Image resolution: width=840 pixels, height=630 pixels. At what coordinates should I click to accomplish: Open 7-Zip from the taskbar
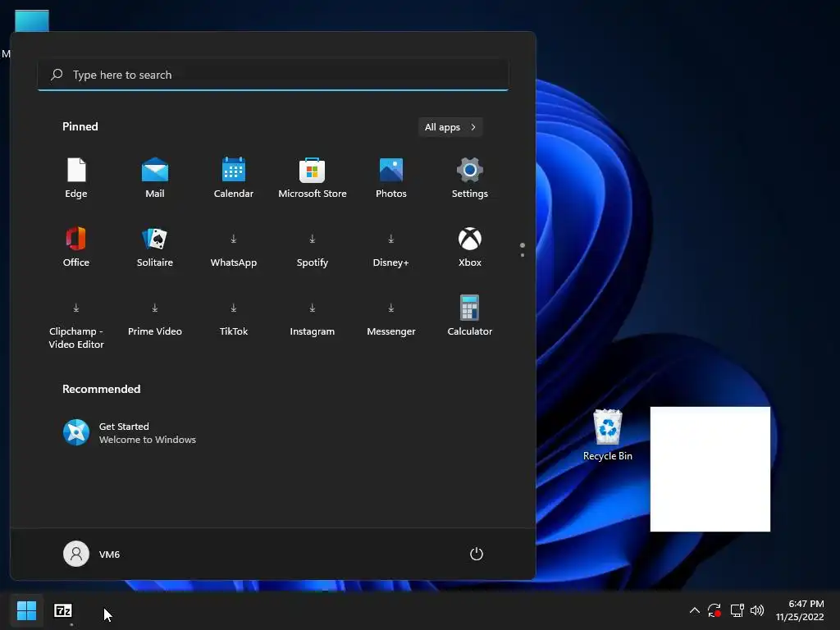(63, 610)
